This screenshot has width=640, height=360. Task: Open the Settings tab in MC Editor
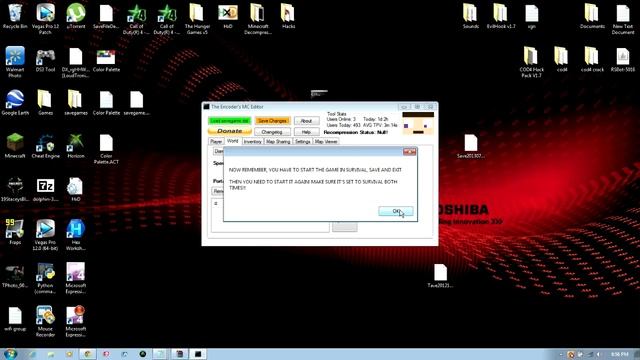click(x=302, y=141)
